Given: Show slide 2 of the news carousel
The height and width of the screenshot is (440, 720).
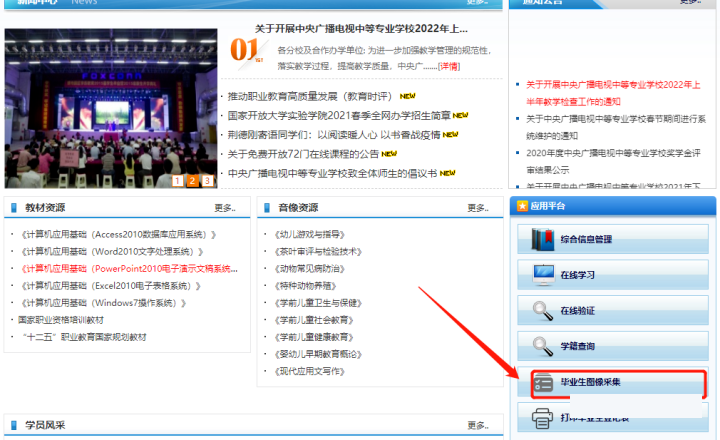Looking at the screenshot, I should 193,181.
